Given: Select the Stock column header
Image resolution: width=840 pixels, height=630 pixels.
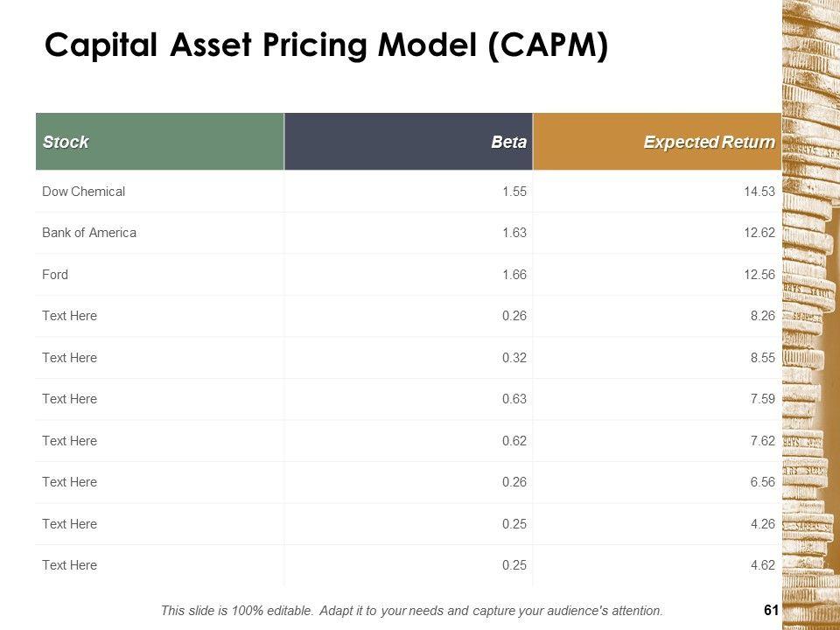Looking at the screenshot, I should [x=66, y=142].
